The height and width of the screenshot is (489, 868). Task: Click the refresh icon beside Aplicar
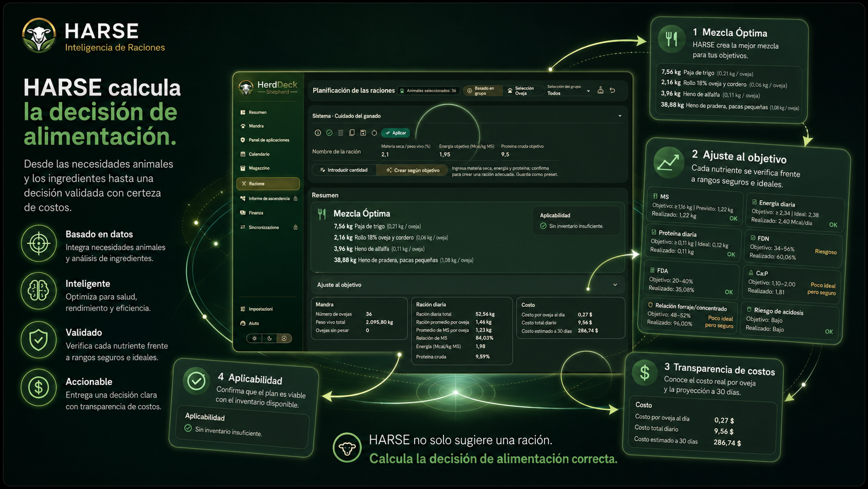click(374, 133)
